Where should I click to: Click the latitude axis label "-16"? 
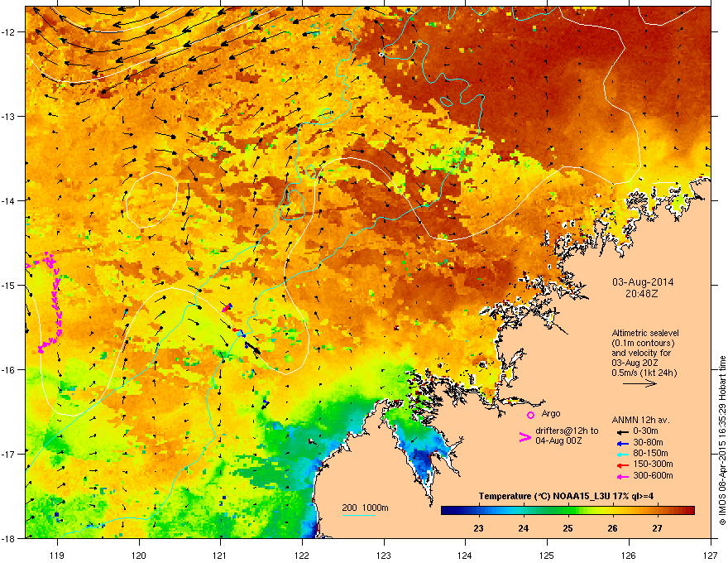click(x=9, y=370)
